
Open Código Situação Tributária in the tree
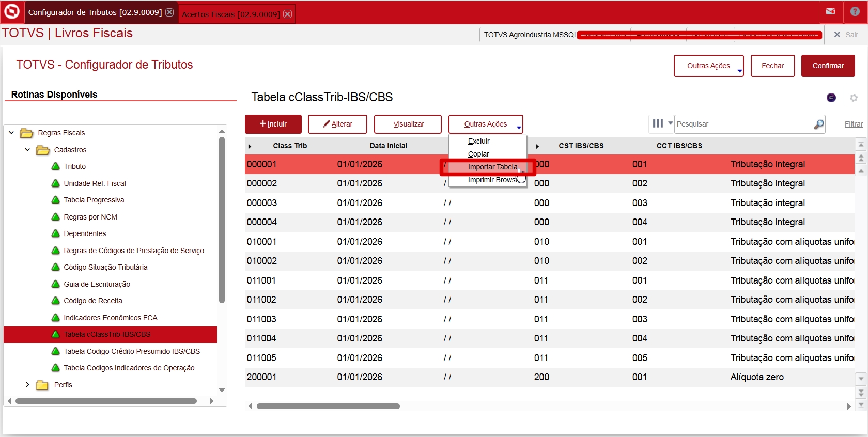[105, 267]
